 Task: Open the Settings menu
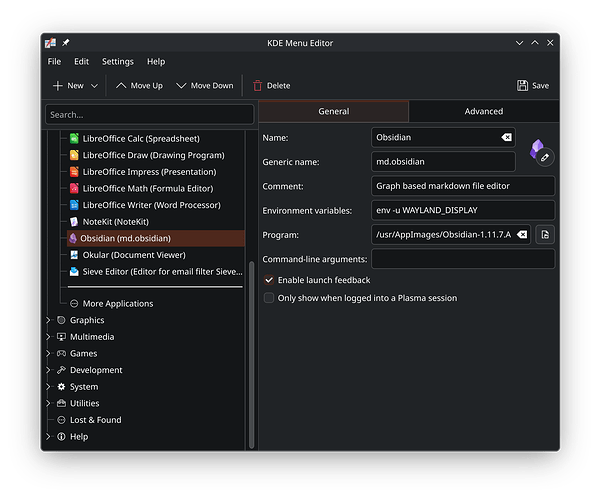coord(118,62)
